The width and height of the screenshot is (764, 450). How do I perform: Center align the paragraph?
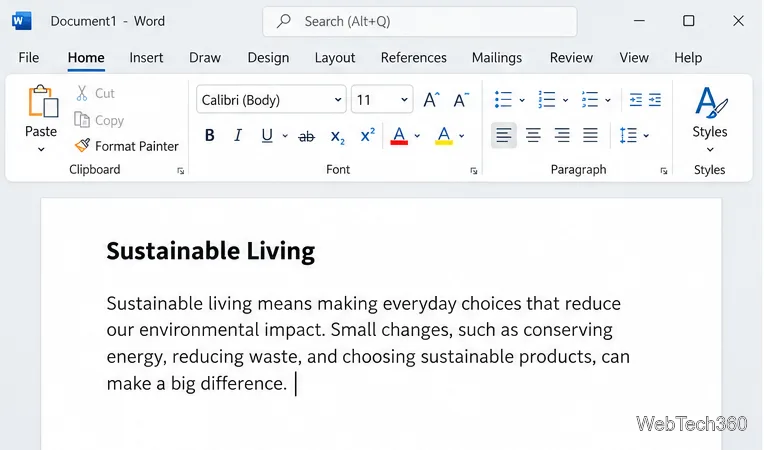pyautogui.click(x=533, y=135)
